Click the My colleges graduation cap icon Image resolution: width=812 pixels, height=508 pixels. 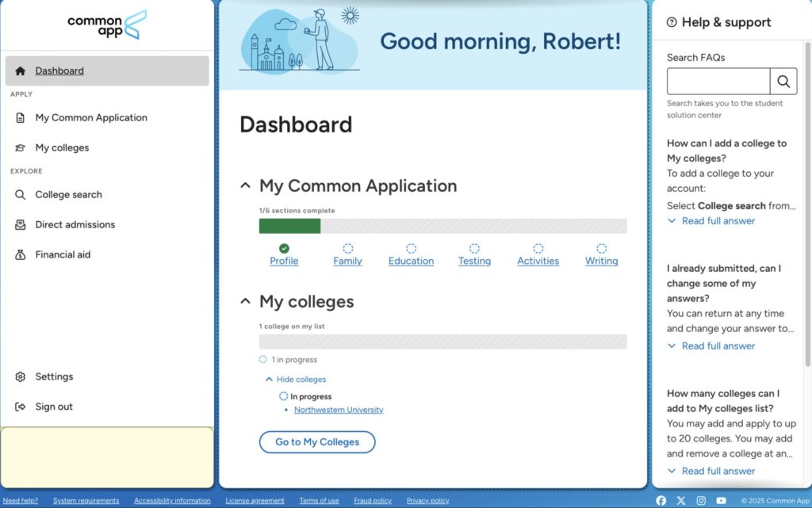point(20,148)
